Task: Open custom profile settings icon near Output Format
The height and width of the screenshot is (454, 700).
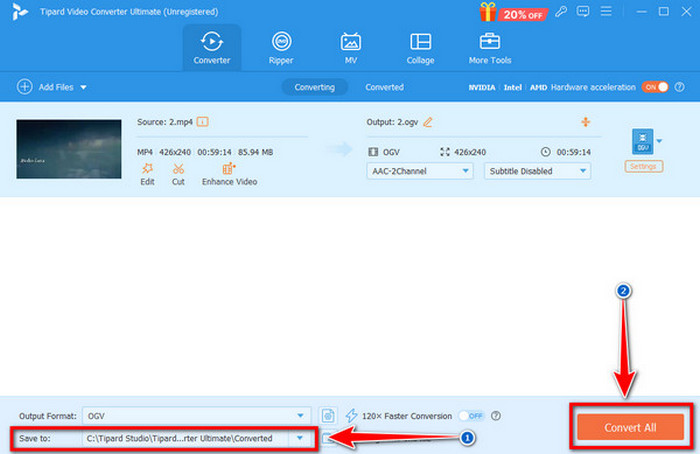Action: point(328,416)
